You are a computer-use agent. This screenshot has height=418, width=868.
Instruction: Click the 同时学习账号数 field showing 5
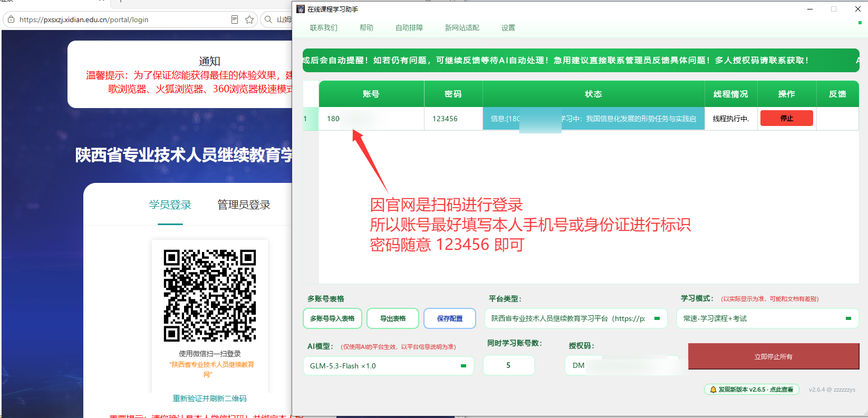click(x=509, y=365)
